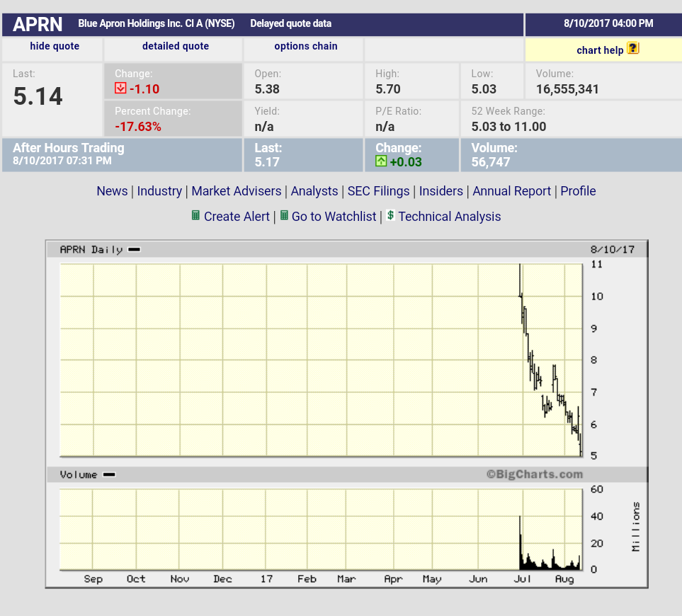Click the green up-arrow after hours icon
Viewport: 682px width, 616px height.
coord(381,161)
